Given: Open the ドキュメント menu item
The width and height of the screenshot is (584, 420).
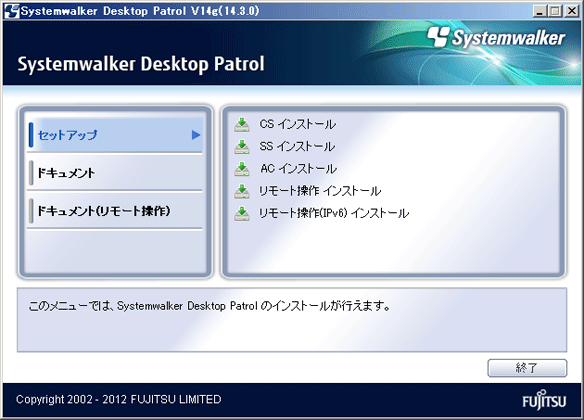Looking at the screenshot, I should click(115, 173).
